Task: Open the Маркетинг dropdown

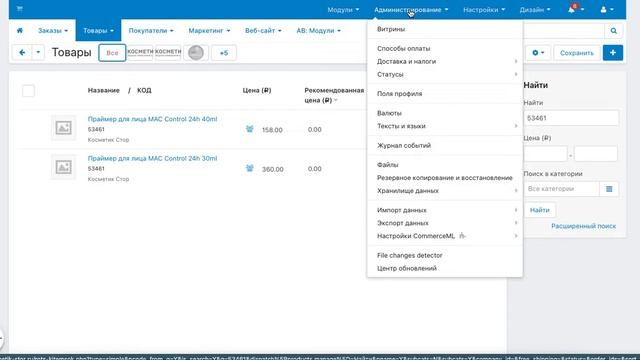Action: [209, 31]
